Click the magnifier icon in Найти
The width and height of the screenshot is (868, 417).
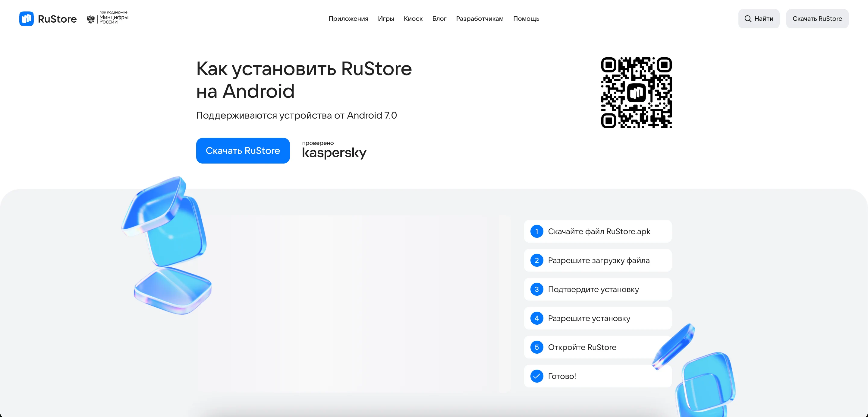748,18
